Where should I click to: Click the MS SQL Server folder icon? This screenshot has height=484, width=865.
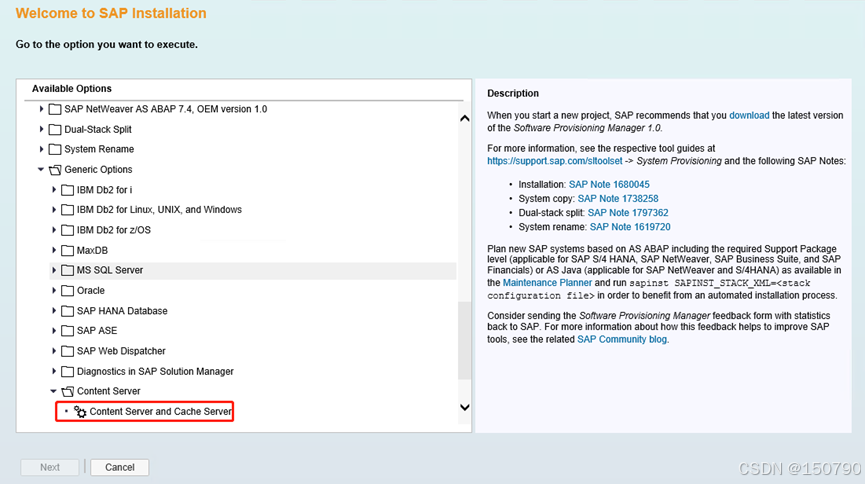[x=67, y=270]
